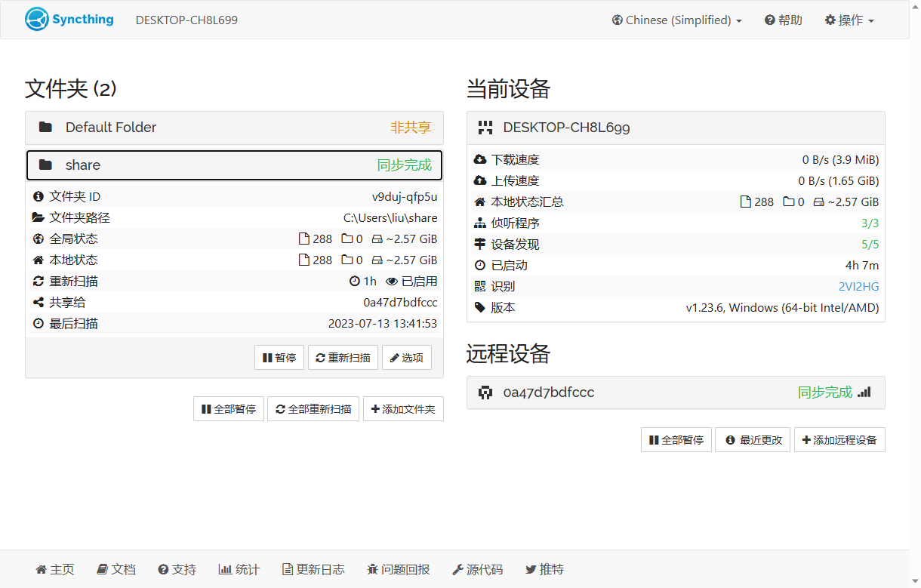
Task: Open the 问题回报 footer link
Action: pos(399,570)
